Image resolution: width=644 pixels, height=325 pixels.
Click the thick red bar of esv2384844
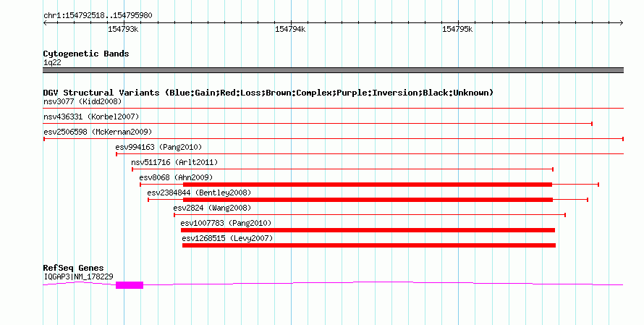click(x=368, y=200)
